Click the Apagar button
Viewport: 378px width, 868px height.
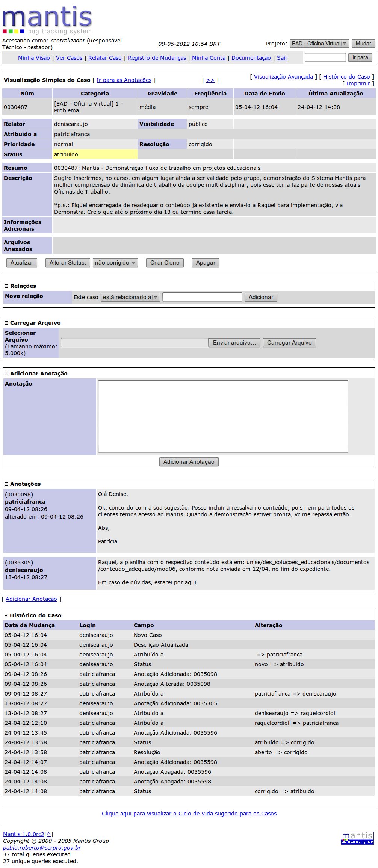206,263
